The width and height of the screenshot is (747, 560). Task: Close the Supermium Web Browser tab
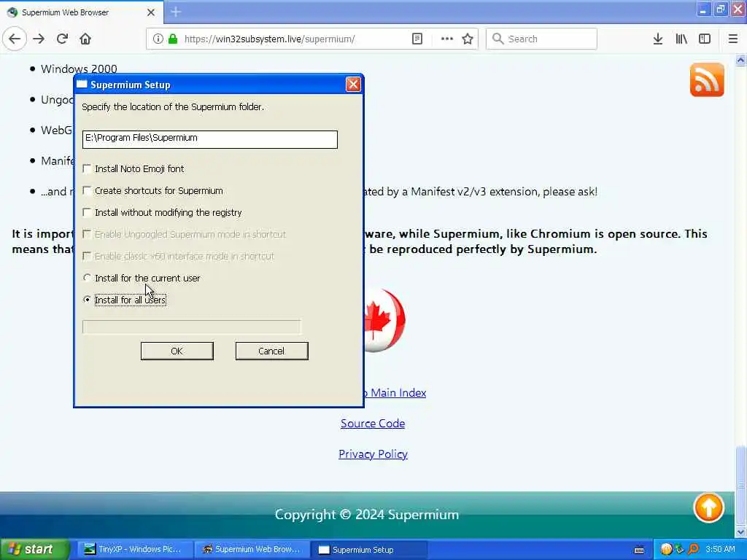pos(151,12)
